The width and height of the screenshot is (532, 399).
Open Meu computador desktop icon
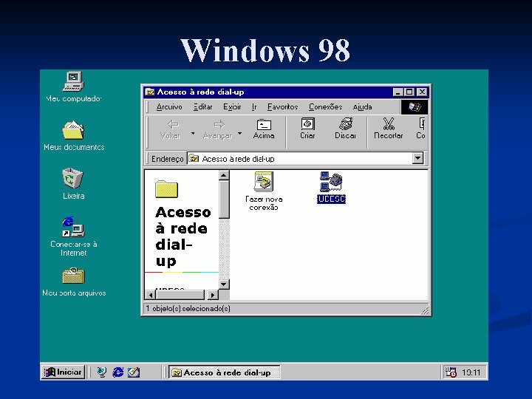73,81
